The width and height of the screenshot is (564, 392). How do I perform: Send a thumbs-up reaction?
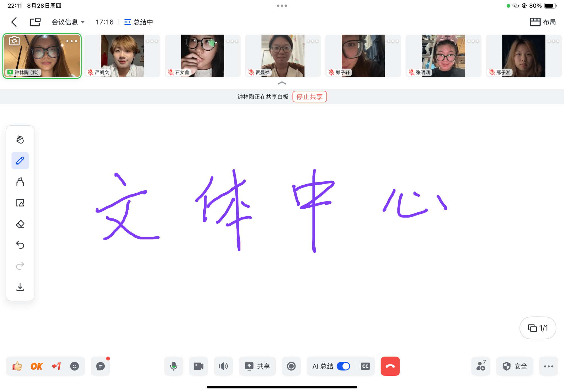click(x=17, y=366)
